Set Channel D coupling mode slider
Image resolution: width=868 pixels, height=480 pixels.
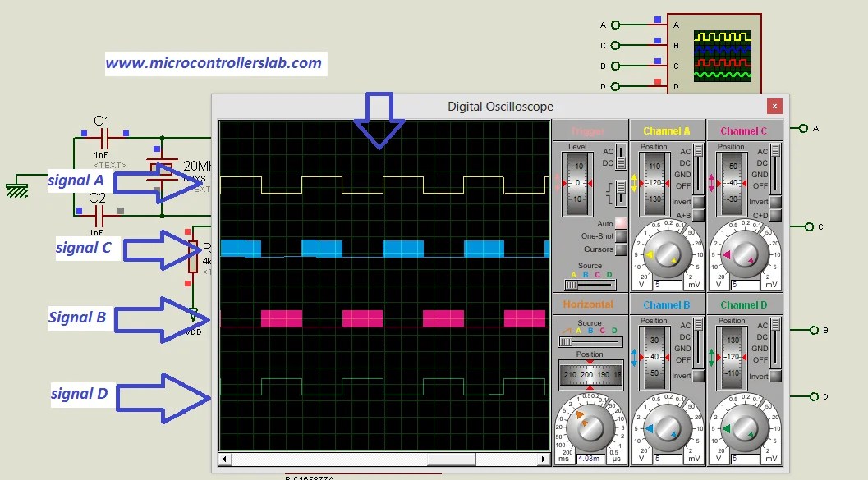click(x=775, y=342)
